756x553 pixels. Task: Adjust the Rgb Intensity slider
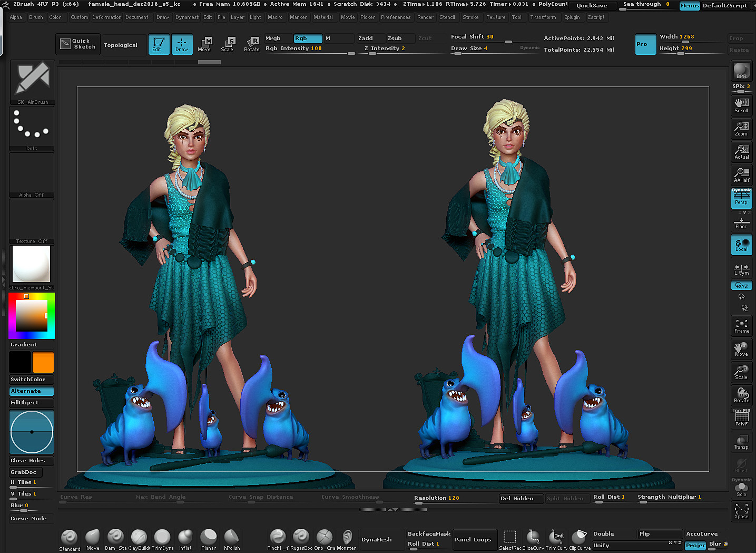point(310,49)
